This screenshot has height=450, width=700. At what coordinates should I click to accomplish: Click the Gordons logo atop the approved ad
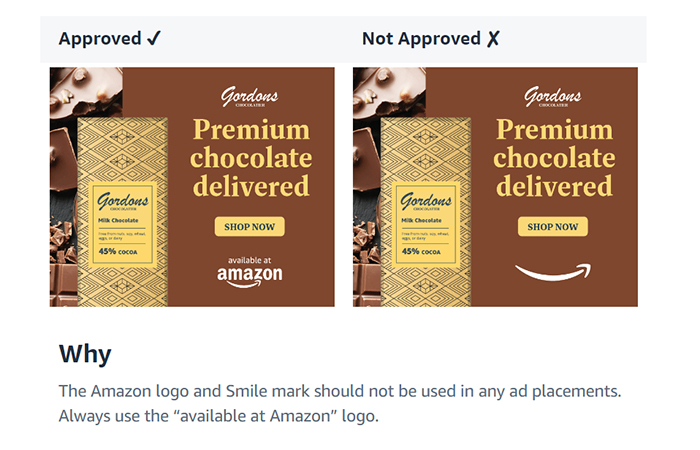[x=250, y=98]
